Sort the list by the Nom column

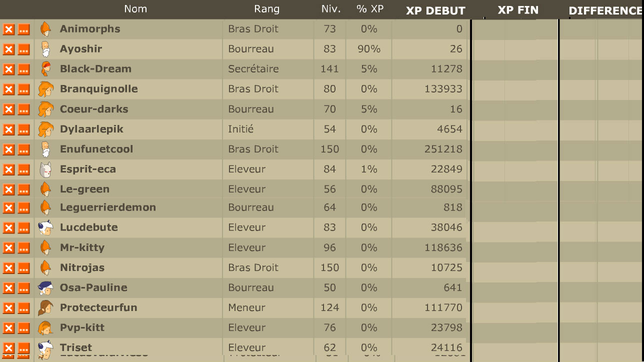point(135,9)
